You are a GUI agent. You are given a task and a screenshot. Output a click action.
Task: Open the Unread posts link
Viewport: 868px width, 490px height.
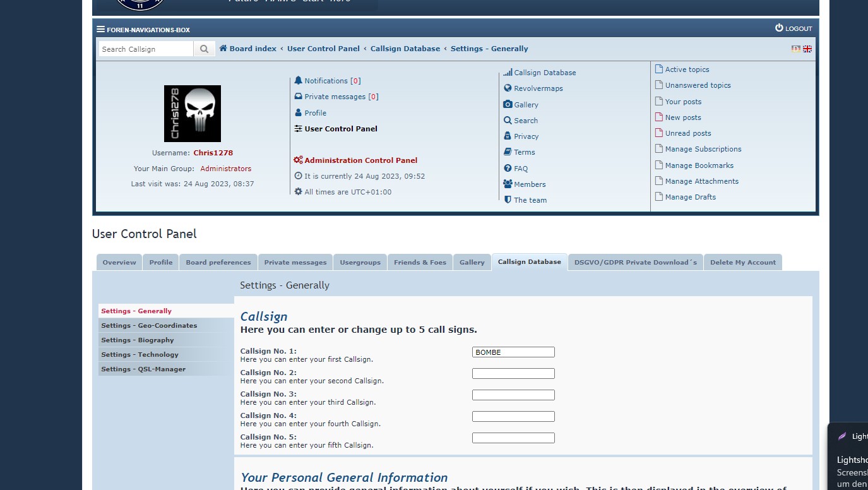687,133
